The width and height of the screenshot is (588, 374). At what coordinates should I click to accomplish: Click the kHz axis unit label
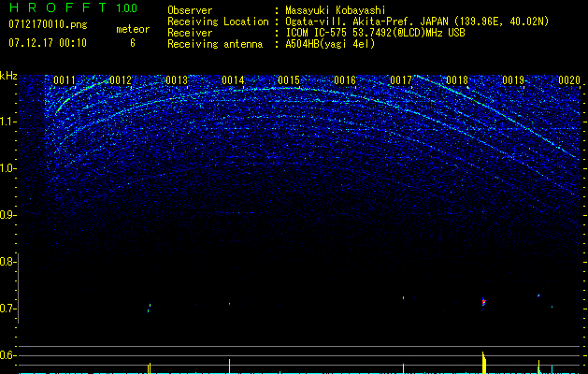click(8, 76)
